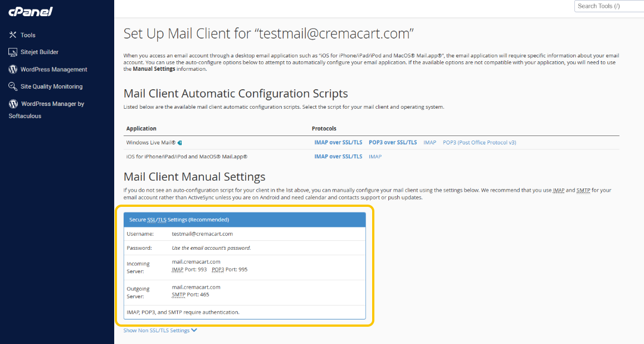Click outgoing server mail.cremacart.com

196,287
